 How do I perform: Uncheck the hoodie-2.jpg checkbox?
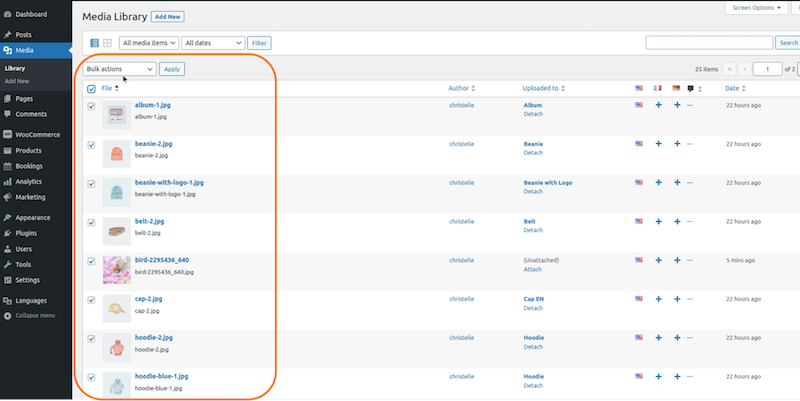coord(91,339)
